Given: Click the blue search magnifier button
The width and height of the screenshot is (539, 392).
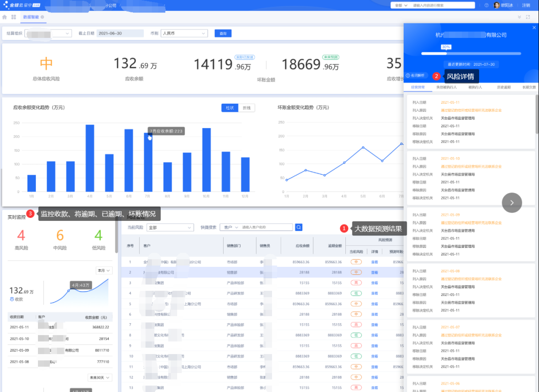Looking at the screenshot, I should click(298, 227).
